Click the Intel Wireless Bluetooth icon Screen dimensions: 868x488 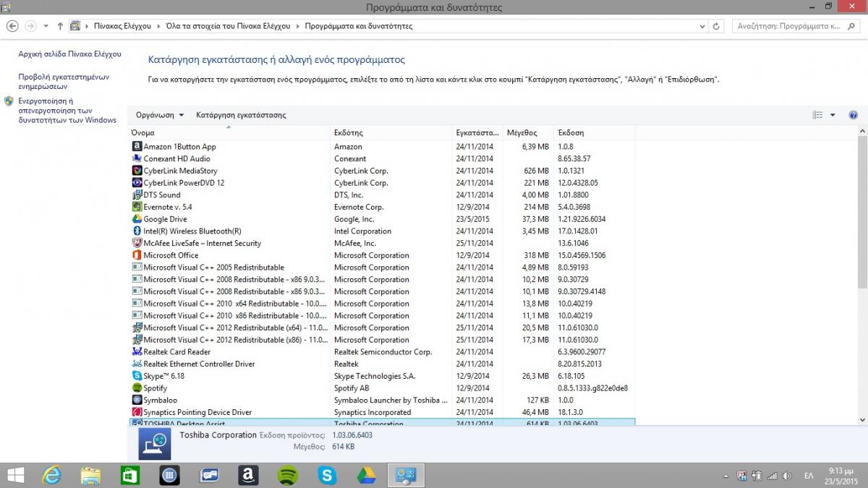click(137, 231)
